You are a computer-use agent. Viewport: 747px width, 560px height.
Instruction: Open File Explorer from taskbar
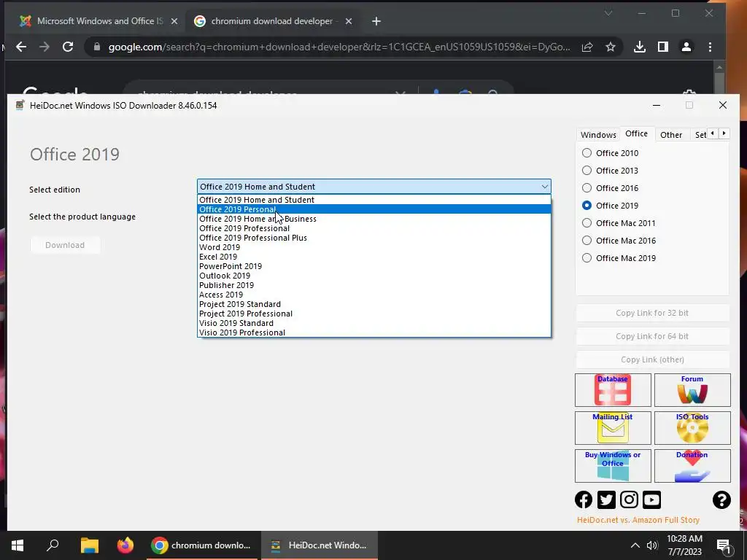(89, 545)
